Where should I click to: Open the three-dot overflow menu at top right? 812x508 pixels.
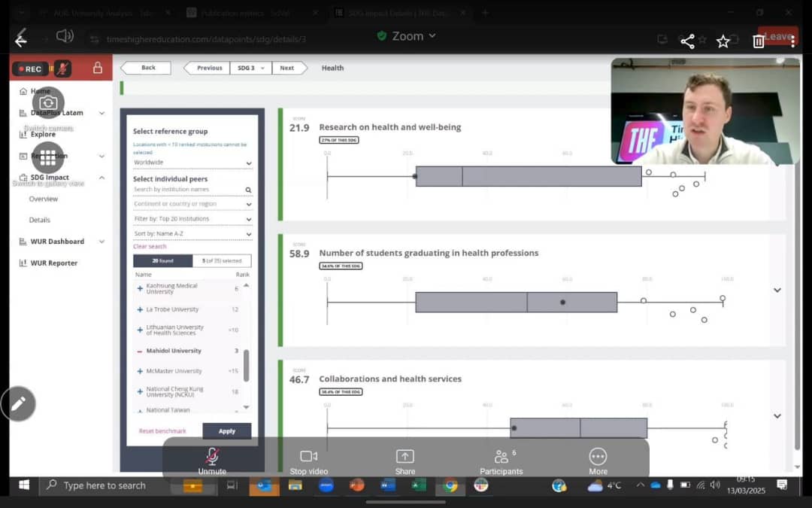[793, 41]
